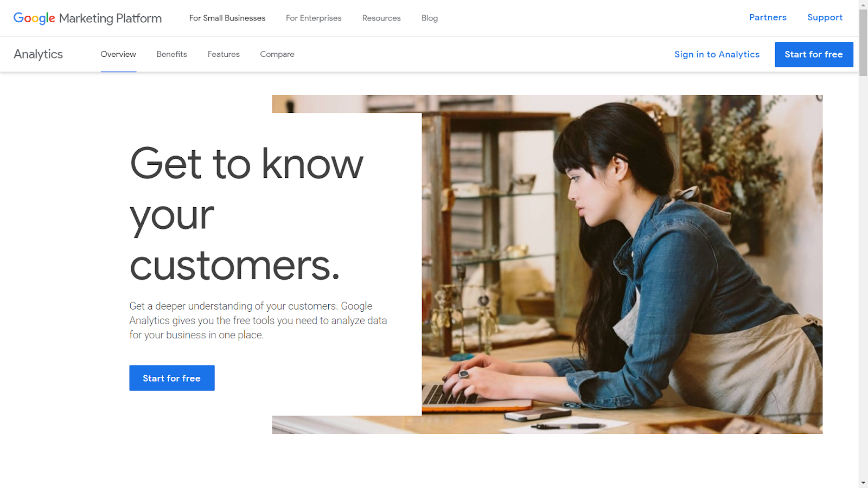Select the Overview tab
The height and width of the screenshot is (488, 868).
(x=118, y=54)
